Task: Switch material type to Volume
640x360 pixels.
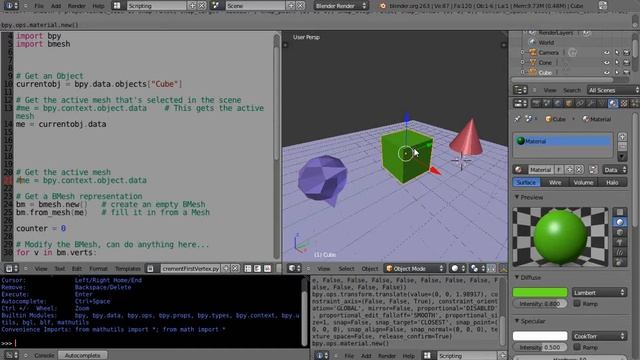Action: point(583,182)
